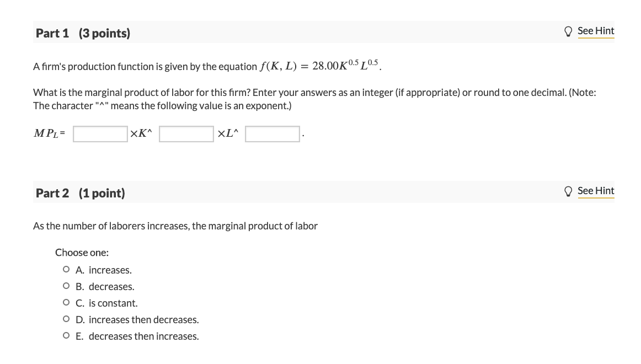
Task: Click the radio circle next to increases
Action: (67, 269)
